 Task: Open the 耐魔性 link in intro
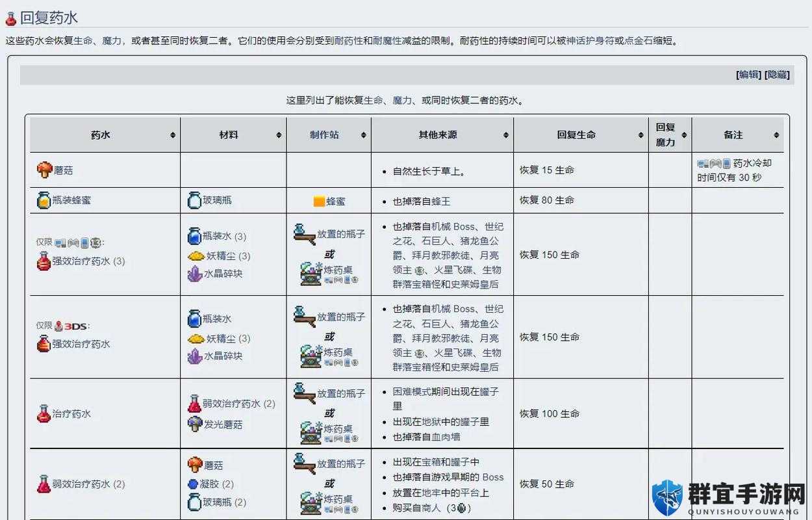coord(387,40)
